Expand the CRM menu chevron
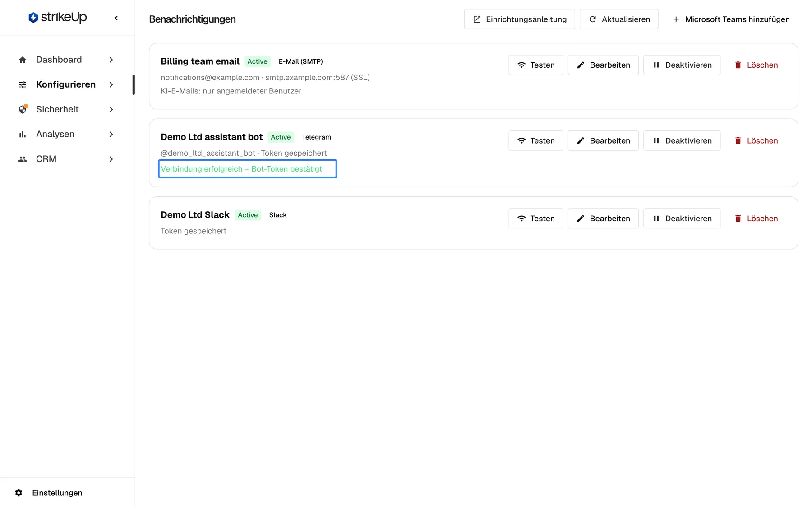 (x=111, y=159)
